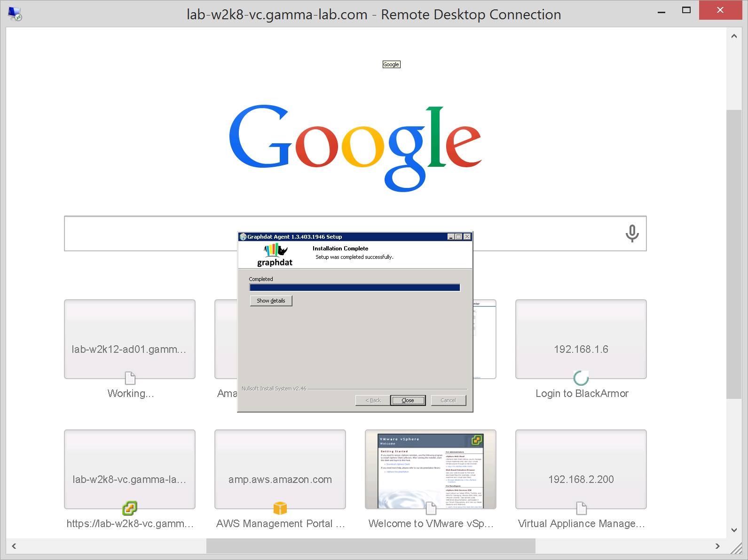Click the page icon under the 192.168.2.200 tile
This screenshot has width=748, height=560.
click(x=581, y=508)
